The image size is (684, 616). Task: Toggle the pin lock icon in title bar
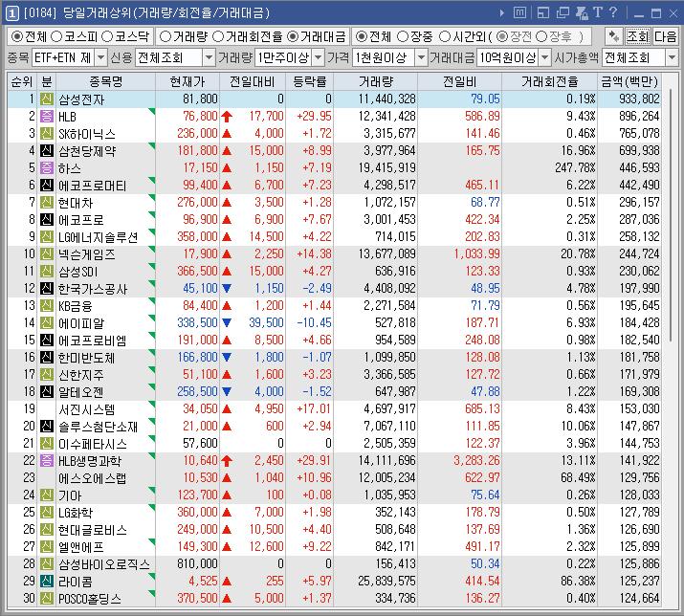[582, 12]
